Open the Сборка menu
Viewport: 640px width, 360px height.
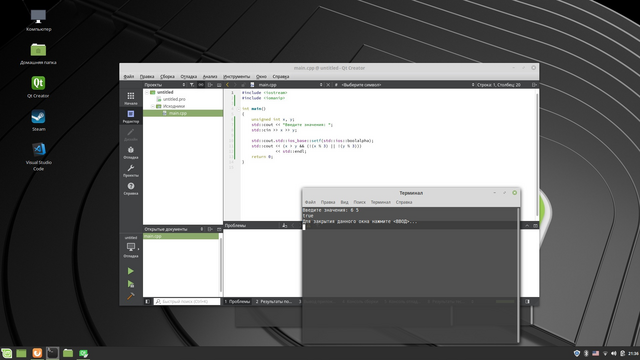point(167,76)
